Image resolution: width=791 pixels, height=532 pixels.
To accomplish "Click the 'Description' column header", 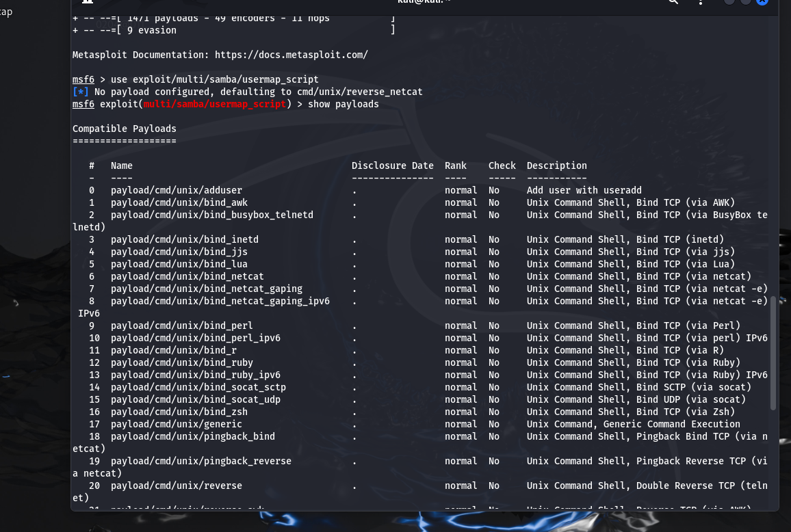I will [557, 165].
